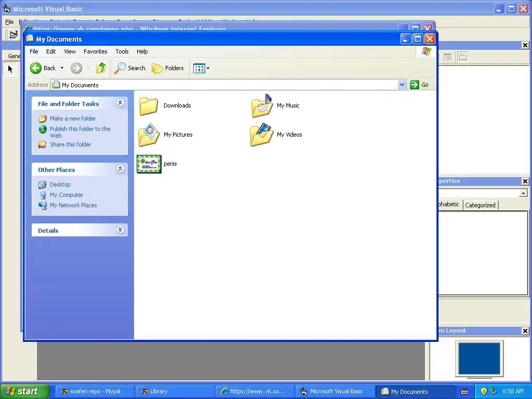Viewport: 532px width, 399px height.
Task: Open the Favorites menu
Action: [96, 51]
